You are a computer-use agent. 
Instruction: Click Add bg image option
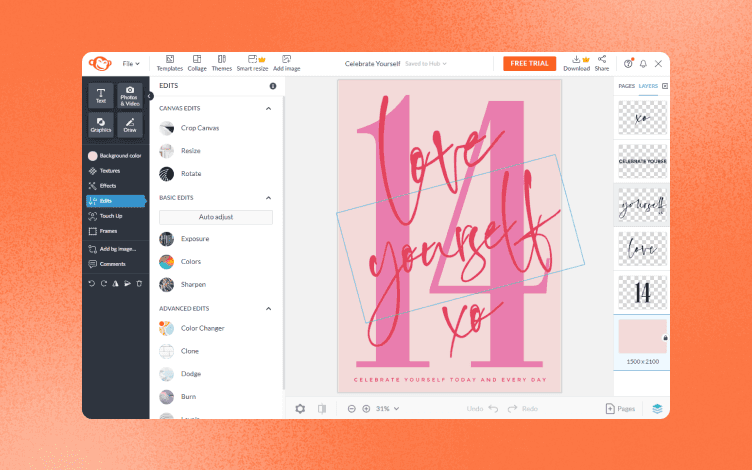(x=116, y=249)
